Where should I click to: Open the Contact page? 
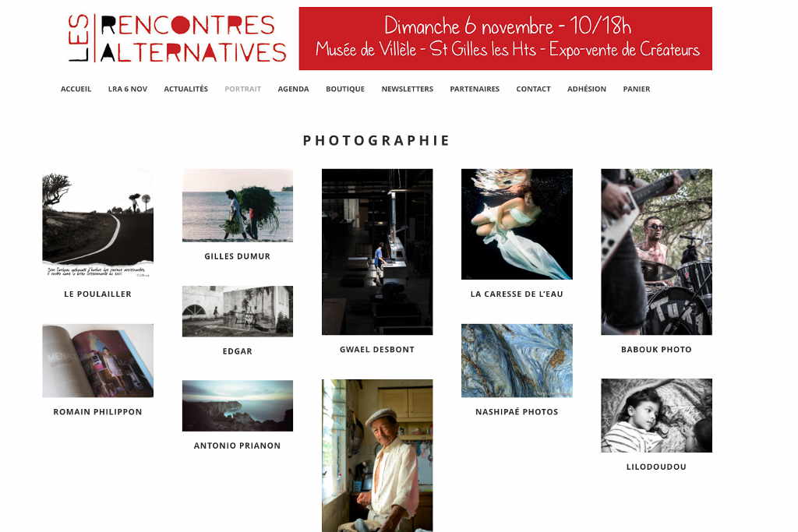533,89
